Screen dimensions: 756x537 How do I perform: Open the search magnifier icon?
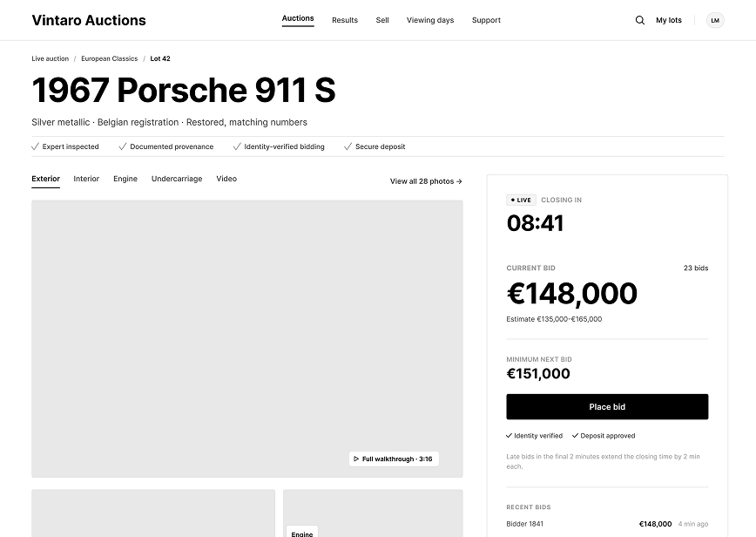[x=640, y=20]
